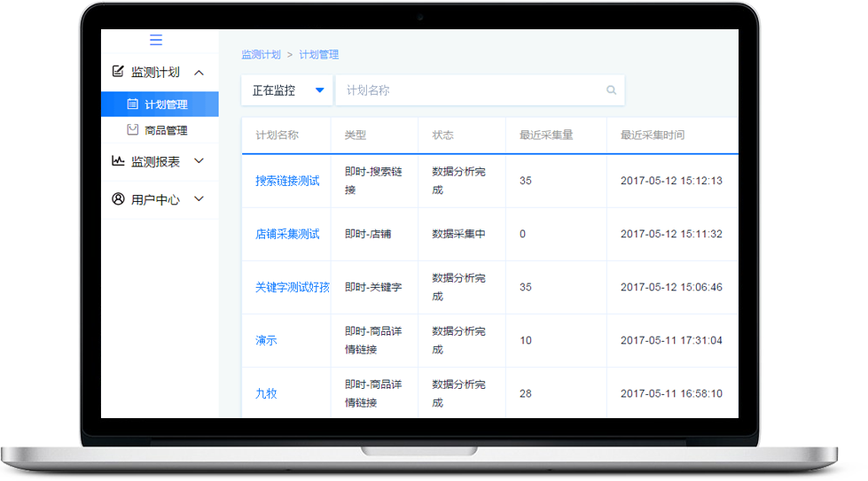
Task: Click the hamburger menu icon at top of sidebar
Action: [156, 40]
